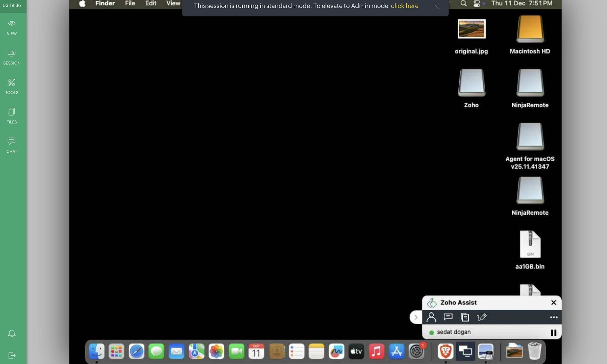Open Preview from the Dock
The height and width of the screenshot is (364, 607).
486,352
